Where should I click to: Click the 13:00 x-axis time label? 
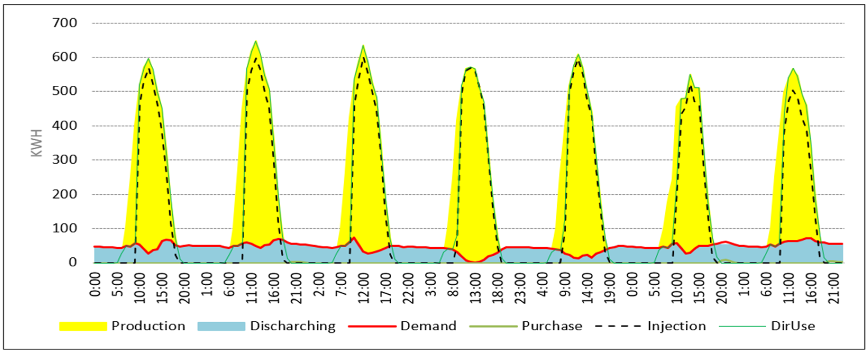(475, 288)
